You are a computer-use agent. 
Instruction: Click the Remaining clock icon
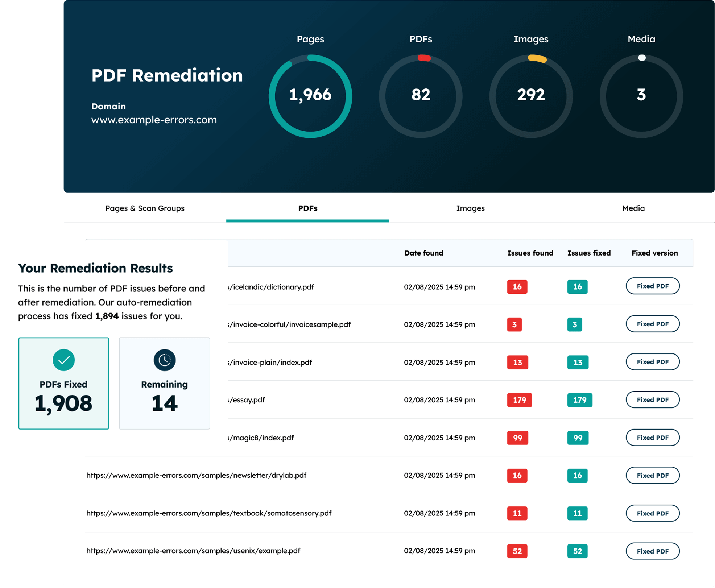(164, 360)
